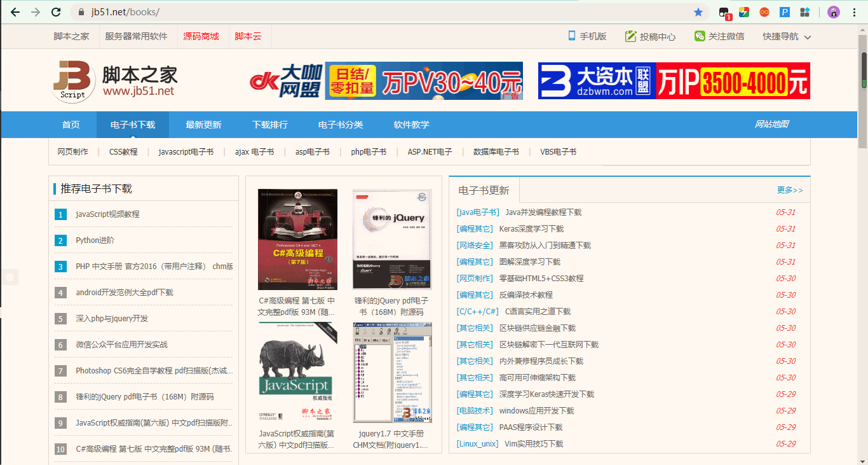Open 数据库电子书 category link
868x465 pixels.
pos(496,152)
